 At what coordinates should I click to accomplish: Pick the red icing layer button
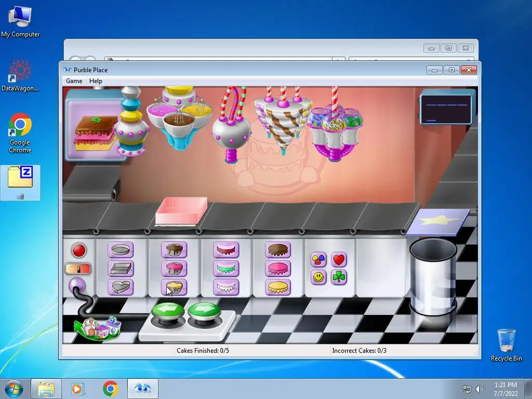pos(226,250)
